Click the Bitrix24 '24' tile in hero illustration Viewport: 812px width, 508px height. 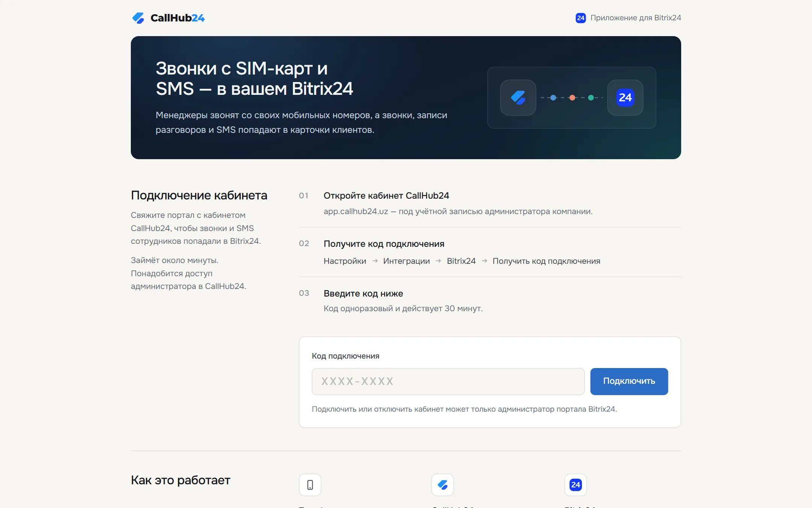625,97
